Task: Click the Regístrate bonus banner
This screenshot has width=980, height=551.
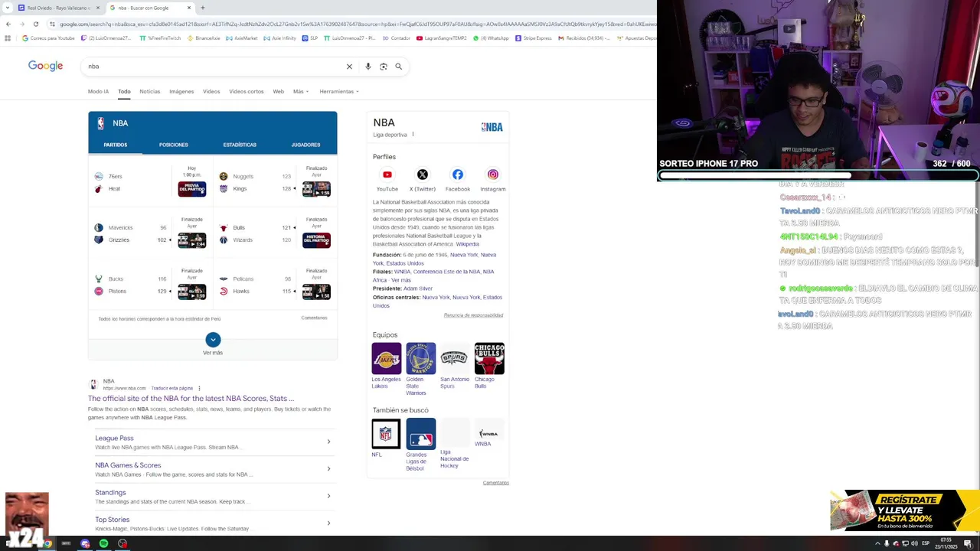Action: click(x=905, y=510)
